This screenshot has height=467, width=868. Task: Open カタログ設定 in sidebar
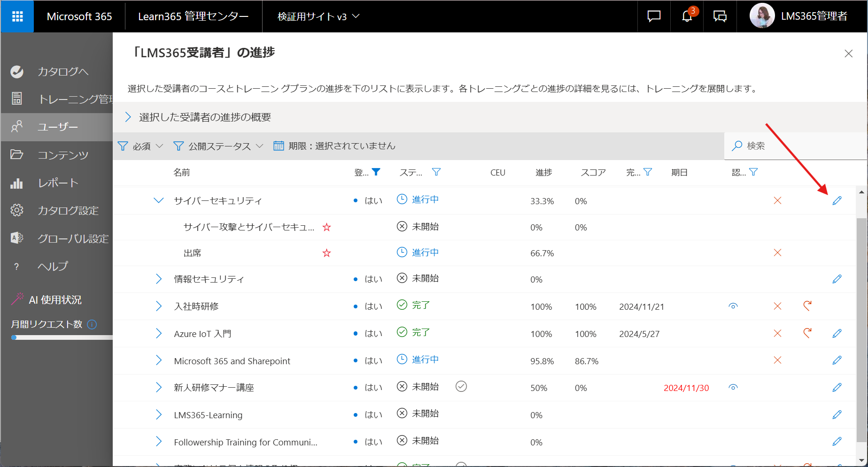click(x=57, y=210)
